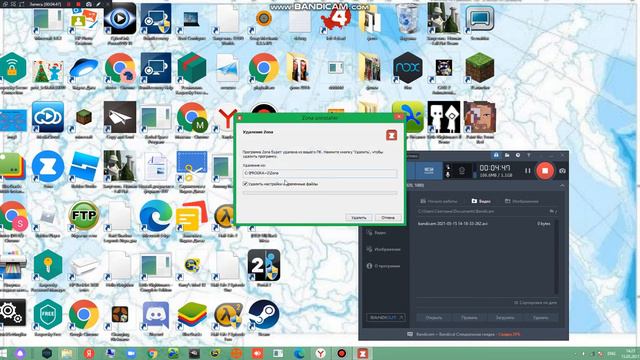Screen dimensions: 640x360
Task: Stop the Bandicam recording with red button
Action: tap(545, 171)
